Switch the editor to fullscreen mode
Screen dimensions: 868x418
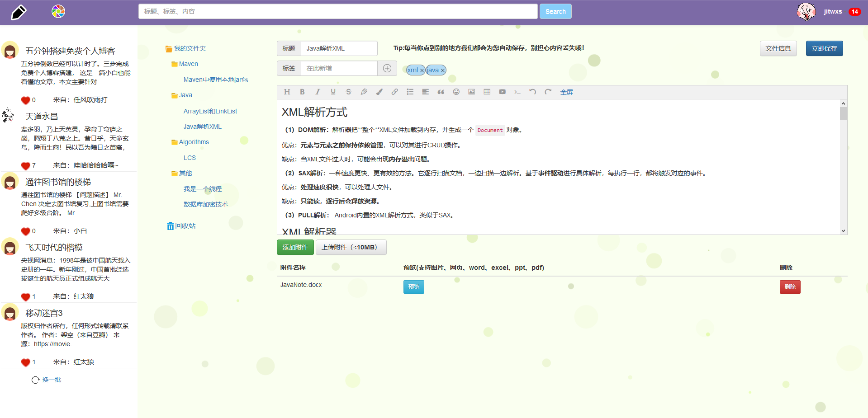(x=567, y=92)
